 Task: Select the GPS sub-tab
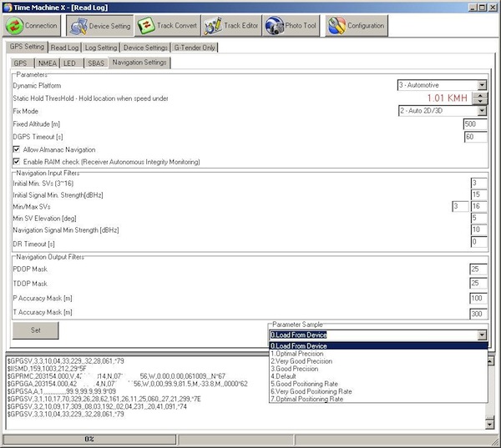(x=22, y=63)
